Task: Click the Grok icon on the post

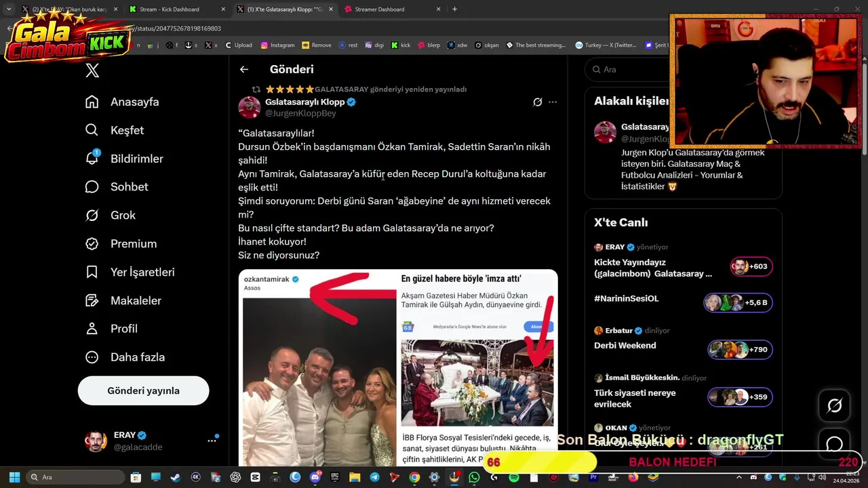Action: tap(537, 102)
